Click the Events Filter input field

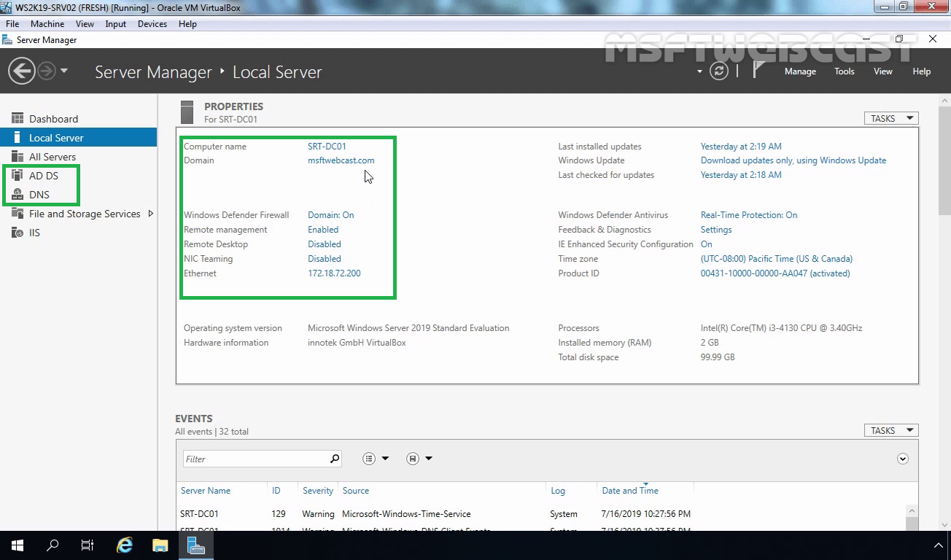[x=255, y=459]
